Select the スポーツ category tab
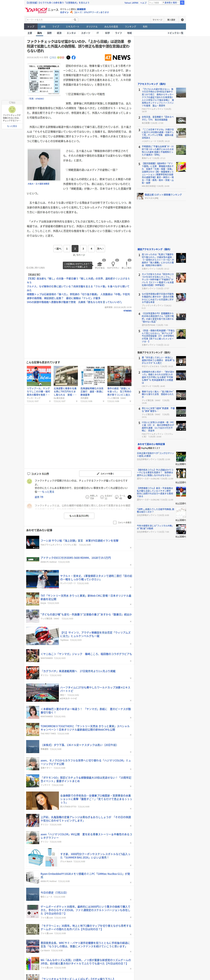This screenshot has width=210, height=980. 86,33
